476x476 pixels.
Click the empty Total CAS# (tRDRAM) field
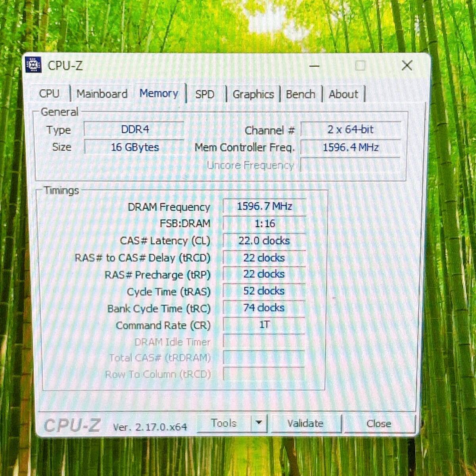[x=265, y=358]
